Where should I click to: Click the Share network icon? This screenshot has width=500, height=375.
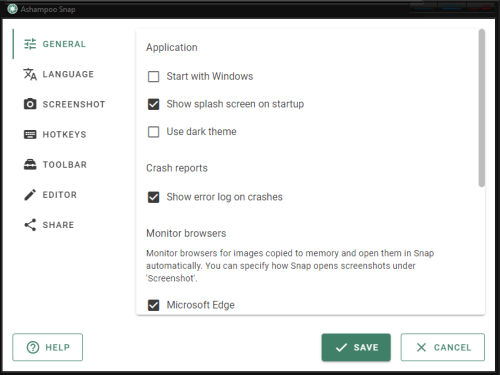pos(30,225)
